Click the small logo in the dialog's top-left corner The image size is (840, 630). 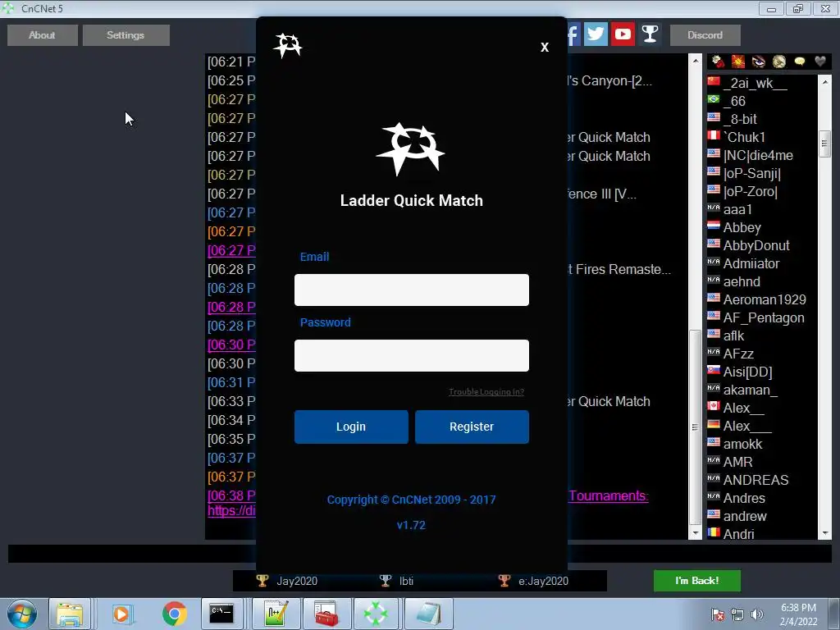288,46
